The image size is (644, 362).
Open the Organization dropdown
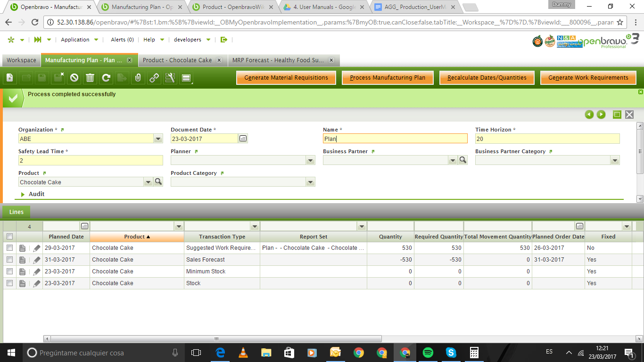(158, 139)
